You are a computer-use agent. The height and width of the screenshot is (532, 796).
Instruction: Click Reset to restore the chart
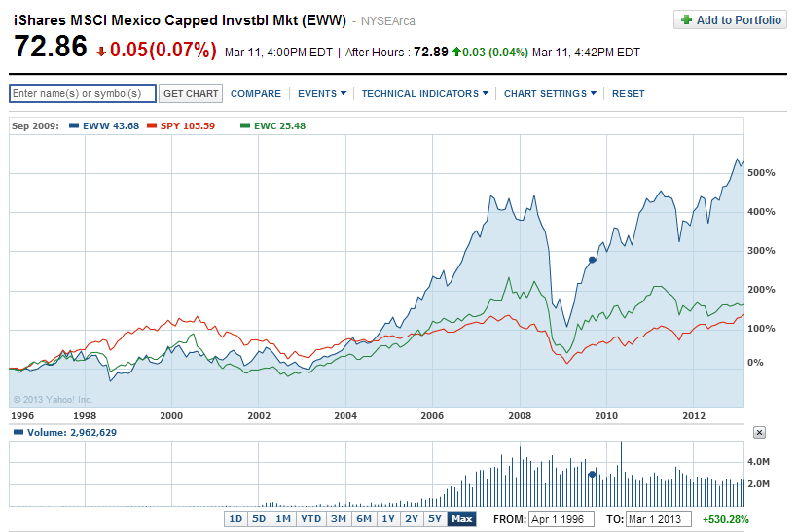[x=628, y=93]
